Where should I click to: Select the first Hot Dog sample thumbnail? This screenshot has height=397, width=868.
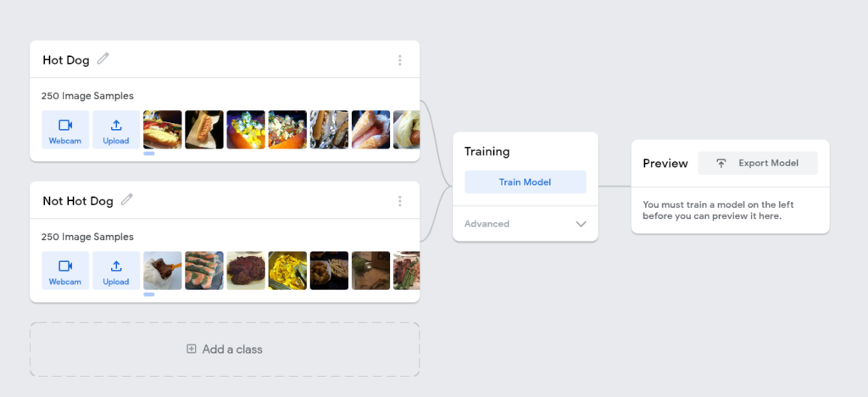(x=162, y=130)
